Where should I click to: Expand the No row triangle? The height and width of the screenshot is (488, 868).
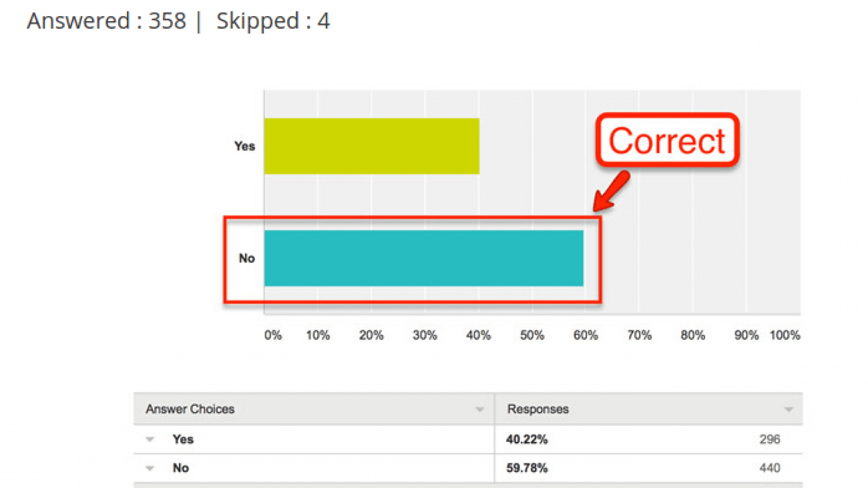tap(150, 468)
